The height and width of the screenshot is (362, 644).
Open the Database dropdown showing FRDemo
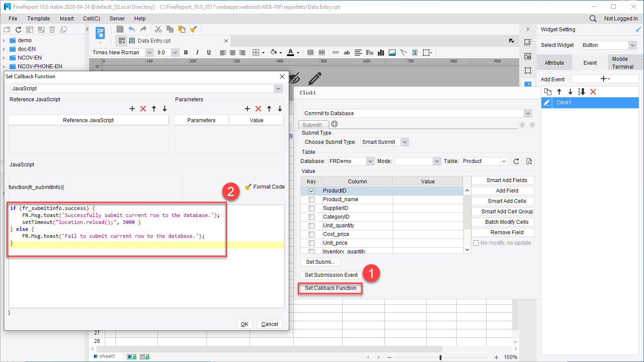coord(369,161)
